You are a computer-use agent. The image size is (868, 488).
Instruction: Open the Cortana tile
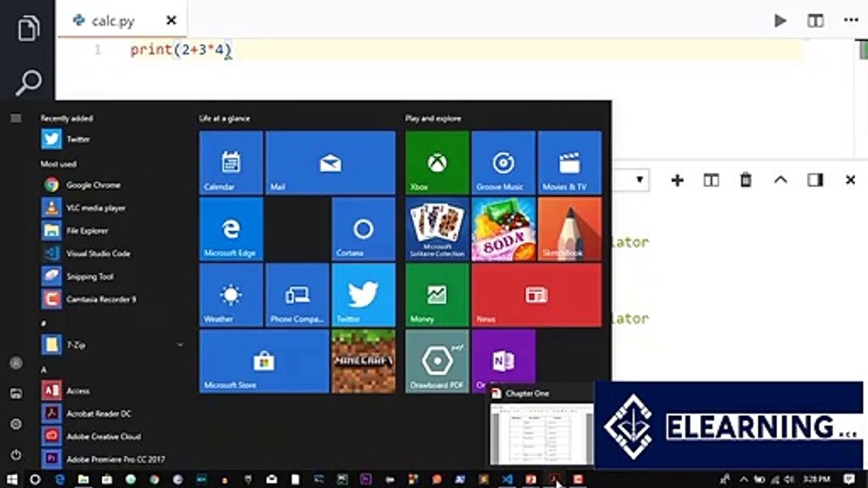pos(363,229)
